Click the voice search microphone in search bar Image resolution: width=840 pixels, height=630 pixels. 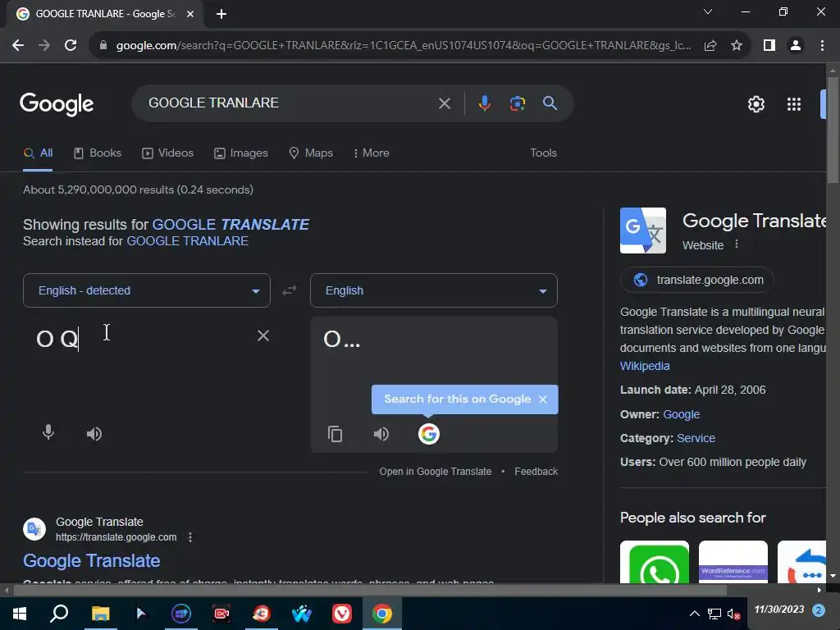tap(484, 103)
